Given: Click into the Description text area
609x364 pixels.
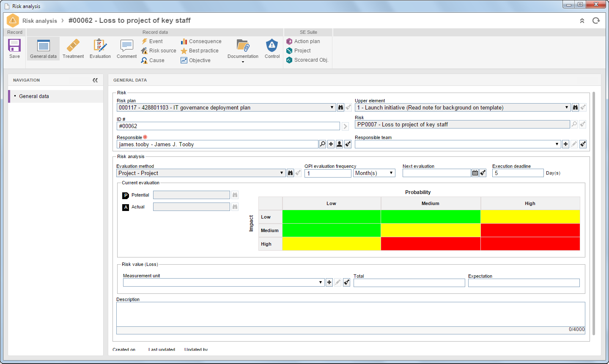Looking at the screenshot, I should click(x=351, y=315).
